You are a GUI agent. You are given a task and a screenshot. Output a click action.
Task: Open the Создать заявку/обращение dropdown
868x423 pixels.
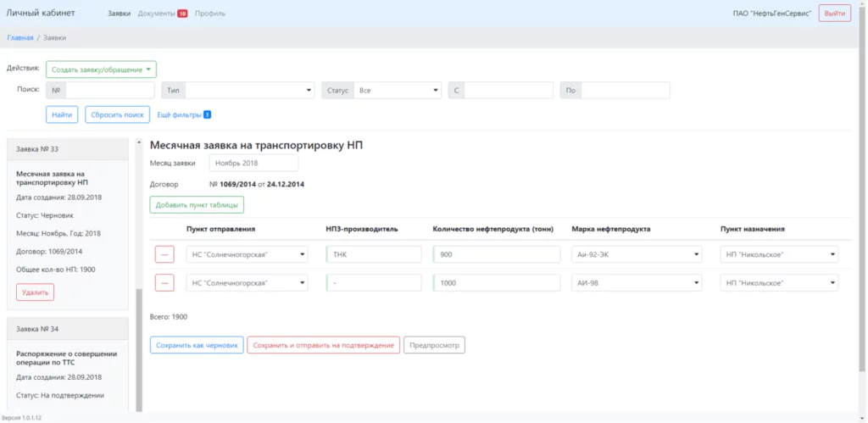point(101,70)
